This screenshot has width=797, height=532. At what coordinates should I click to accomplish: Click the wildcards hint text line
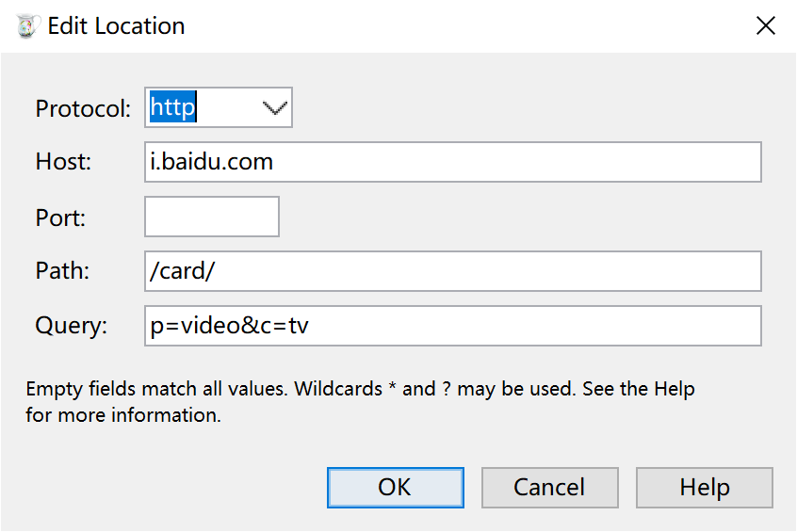click(360, 389)
